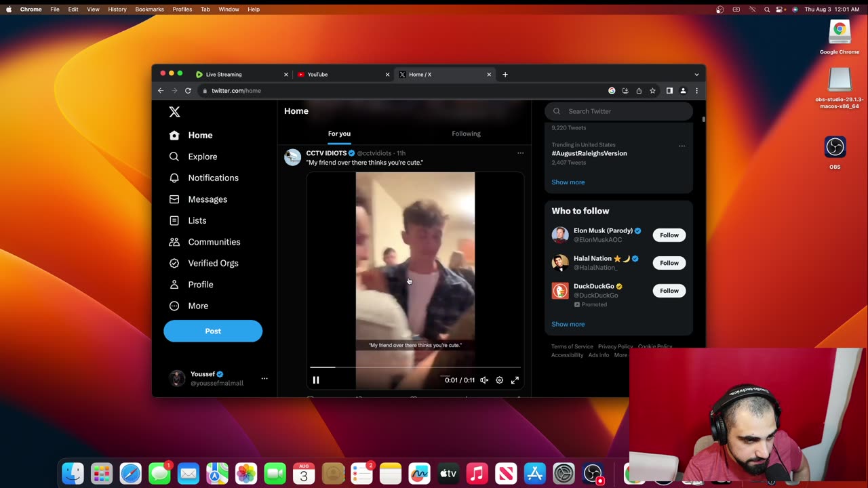Close the YouTube tab
This screenshot has height=488, width=868.
point(388,75)
